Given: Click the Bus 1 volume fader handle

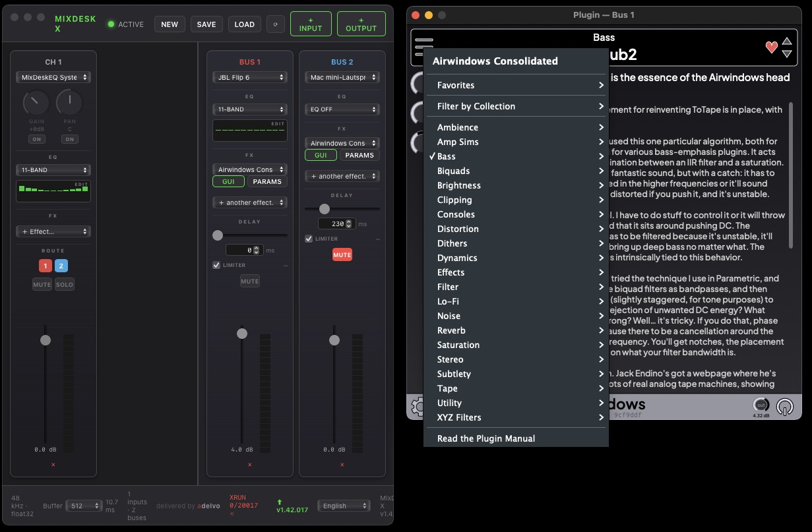Looking at the screenshot, I should [x=242, y=334].
